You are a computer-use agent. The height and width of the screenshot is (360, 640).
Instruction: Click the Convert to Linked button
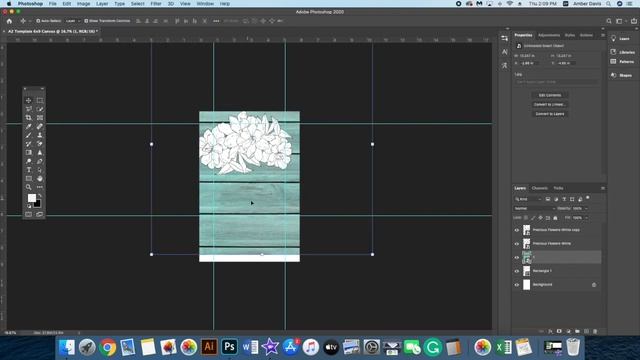click(x=550, y=104)
